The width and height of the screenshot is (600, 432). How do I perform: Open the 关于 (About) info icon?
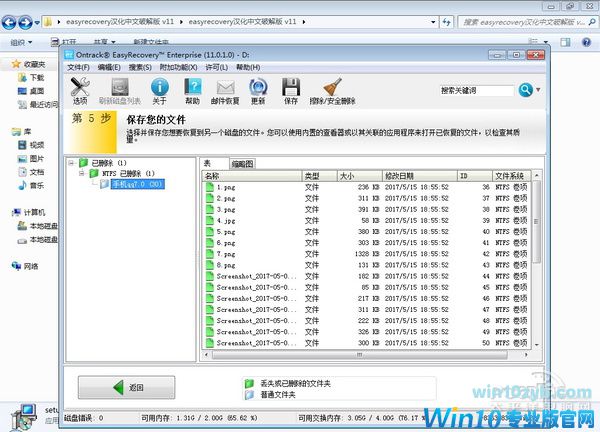pos(160,91)
